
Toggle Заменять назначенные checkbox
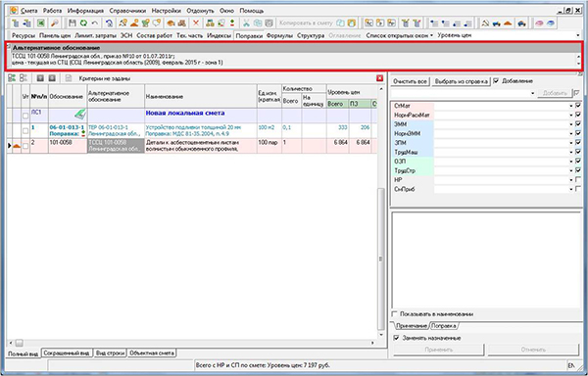tap(396, 338)
